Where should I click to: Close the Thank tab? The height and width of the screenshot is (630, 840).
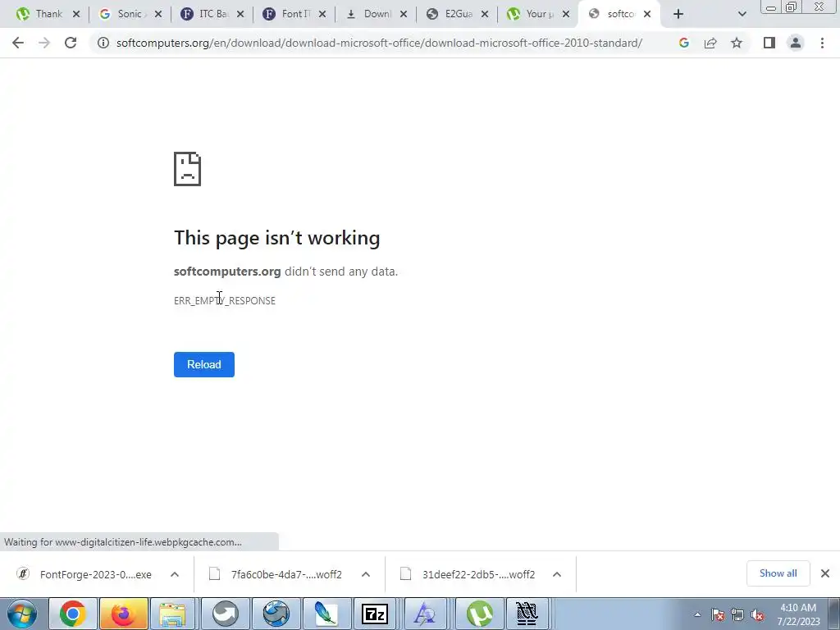click(76, 14)
